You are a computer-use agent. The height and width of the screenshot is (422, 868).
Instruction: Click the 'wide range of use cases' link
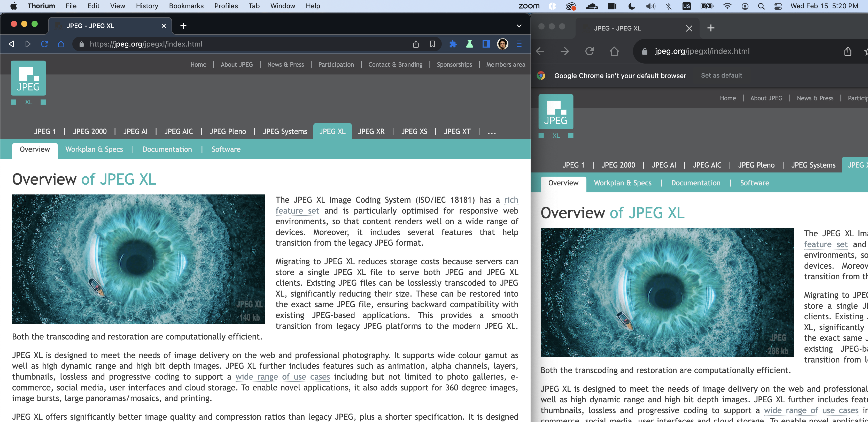pos(282,377)
